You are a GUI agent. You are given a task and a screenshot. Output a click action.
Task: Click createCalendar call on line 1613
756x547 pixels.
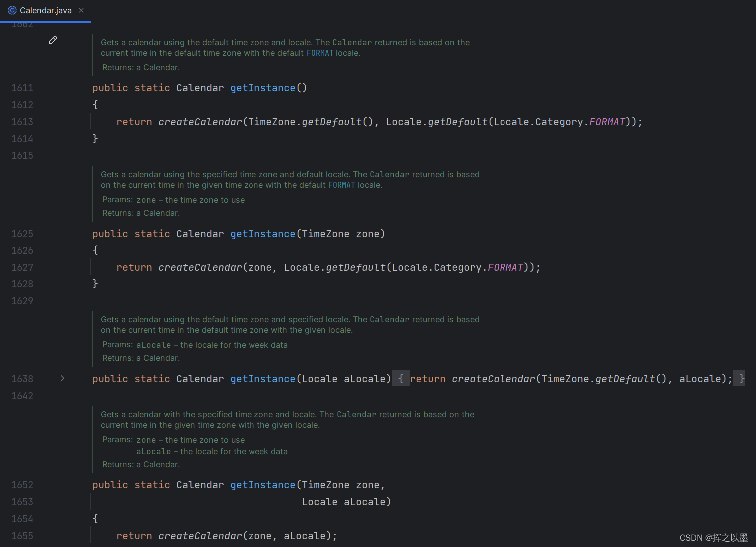point(200,122)
